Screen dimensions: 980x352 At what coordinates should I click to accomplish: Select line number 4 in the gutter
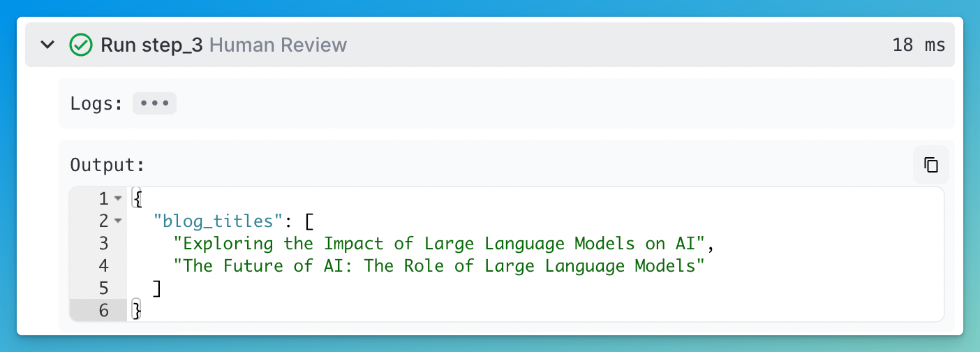(104, 266)
